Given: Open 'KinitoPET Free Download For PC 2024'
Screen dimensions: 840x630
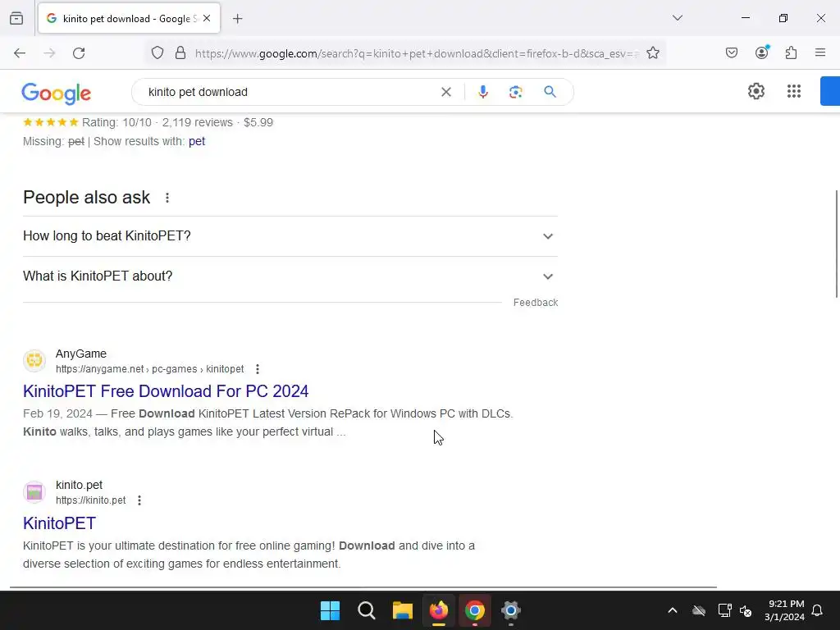Looking at the screenshot, I should pyautogui.click(x=166, y=391).
